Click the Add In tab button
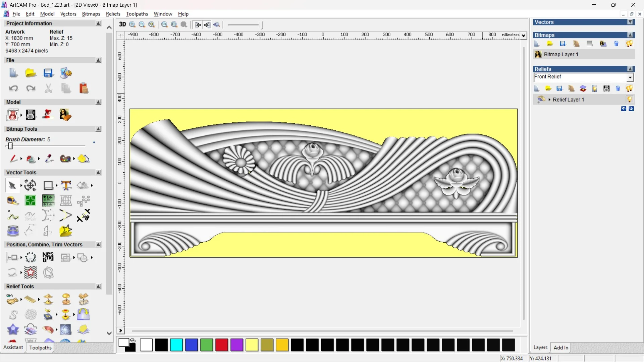The width and height of the screenshot is (644, 362). pyautogui.click(x=561, y=348)
